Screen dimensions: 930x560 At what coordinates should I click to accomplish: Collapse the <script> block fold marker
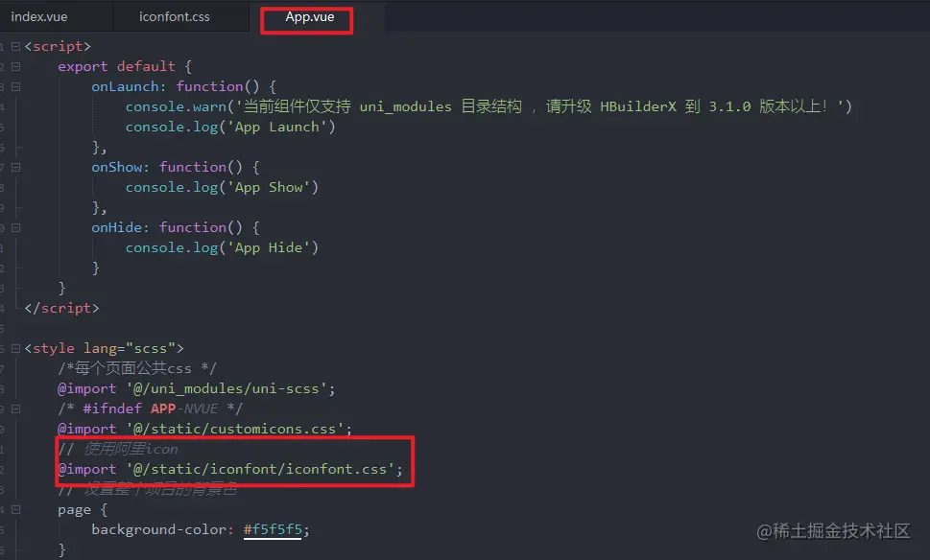click(16, 46)
